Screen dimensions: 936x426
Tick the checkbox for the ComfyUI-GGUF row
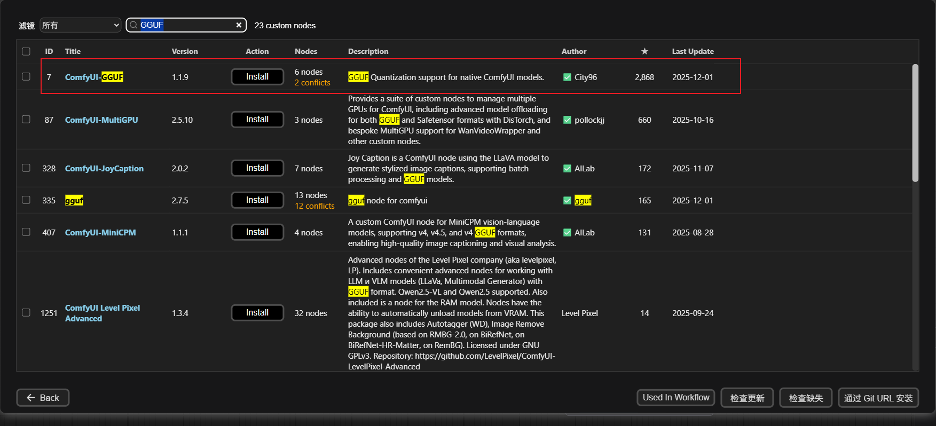point(26,76)
